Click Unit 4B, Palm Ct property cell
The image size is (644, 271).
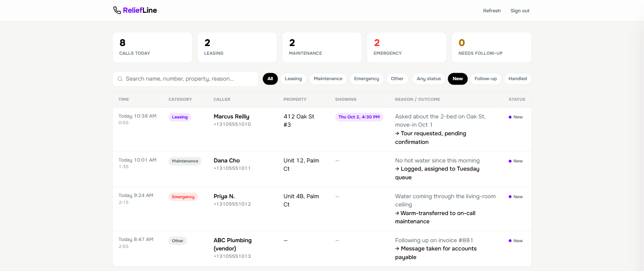(301, 200)
